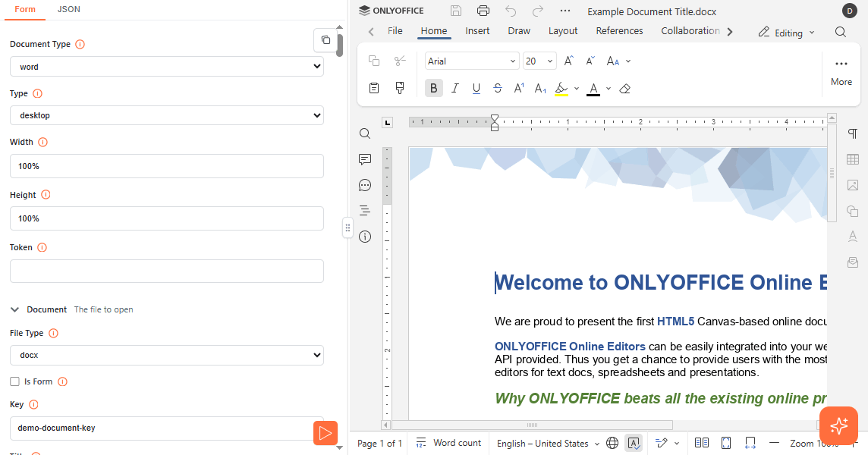Click into the Token input field

(166, 271)
